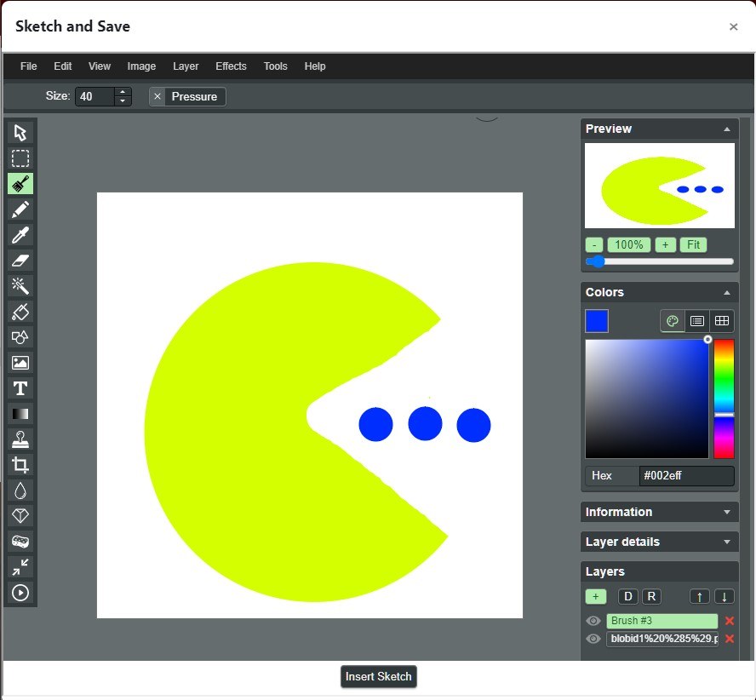Select the paint bucket Fill tool

pos(20,312)
